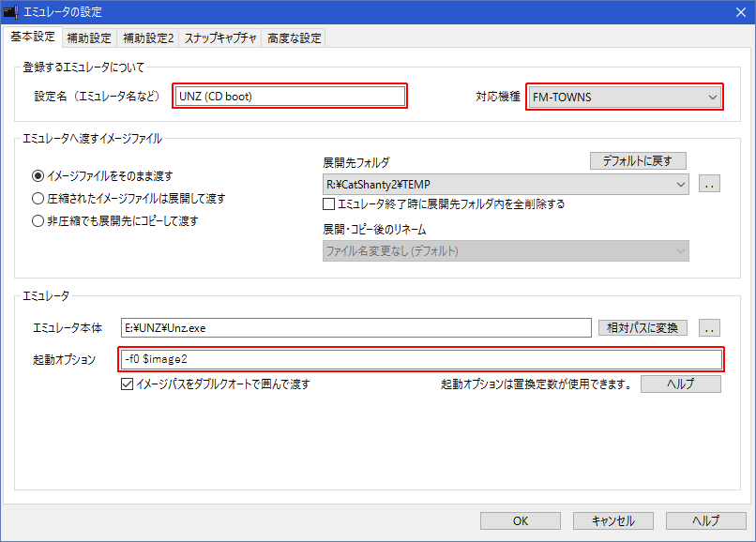Select イメージファイルをそのまま渡す radio option

click(x=38, y=175)
